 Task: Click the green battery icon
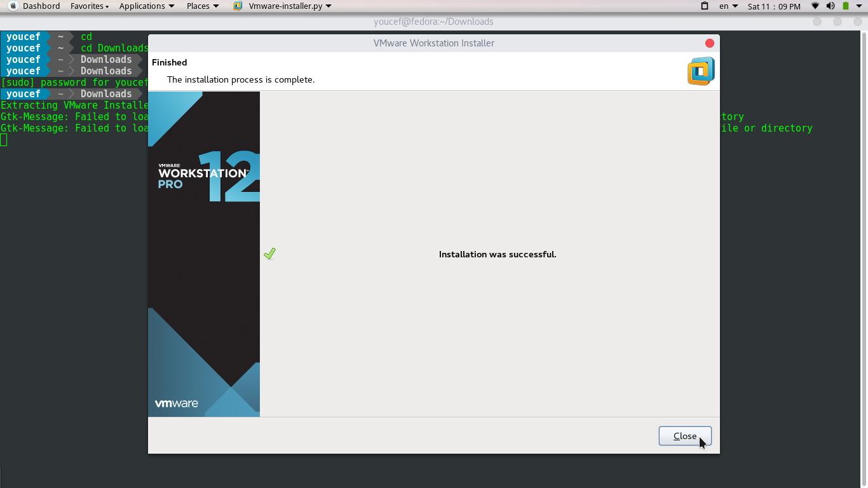846,6
